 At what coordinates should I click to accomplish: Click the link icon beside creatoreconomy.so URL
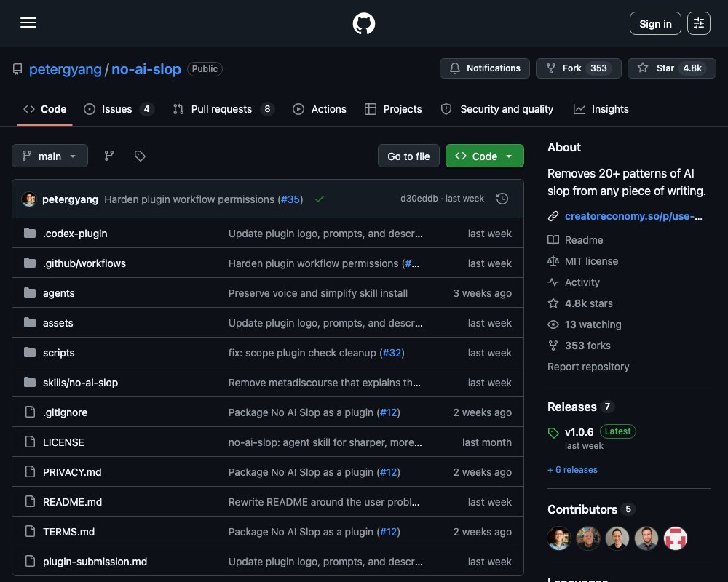tap(553, 216)
